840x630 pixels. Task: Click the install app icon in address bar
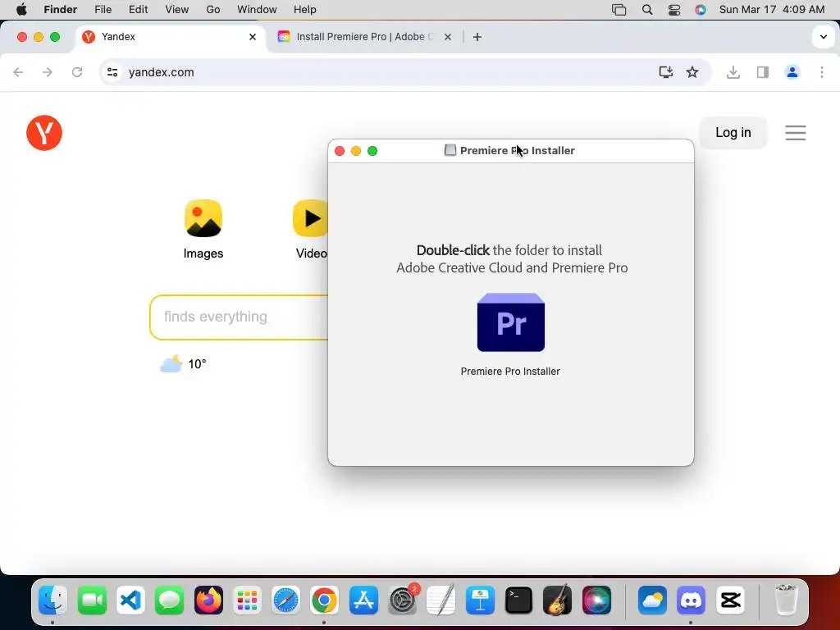click(x=665, y=72)
